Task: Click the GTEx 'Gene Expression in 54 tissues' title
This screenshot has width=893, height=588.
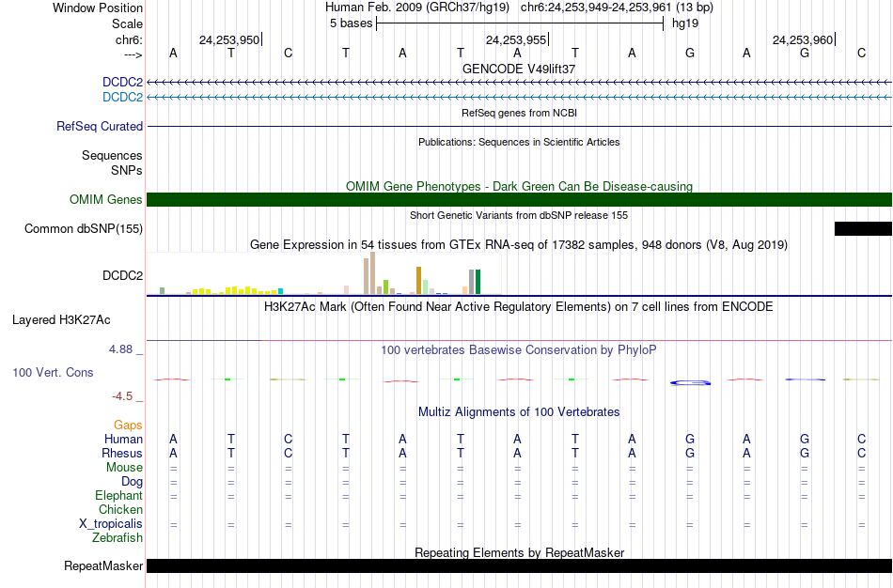Action: pos(519,245)
